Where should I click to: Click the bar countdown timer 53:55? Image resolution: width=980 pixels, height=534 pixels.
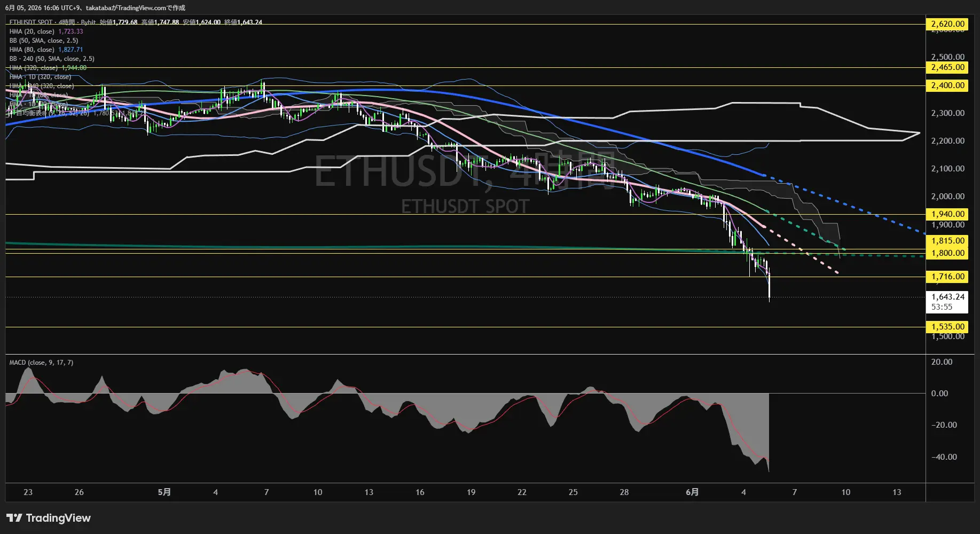point(942,307)
